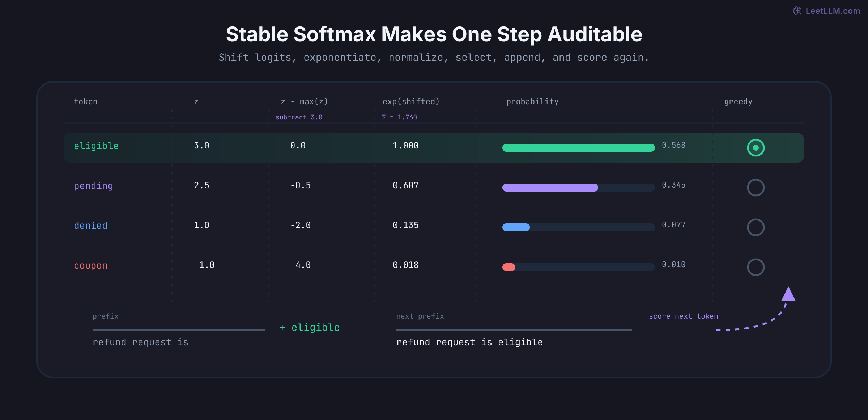The image size is (868, 420).
Task: Click probability value 0.345
Action: (x=673, y=185)
